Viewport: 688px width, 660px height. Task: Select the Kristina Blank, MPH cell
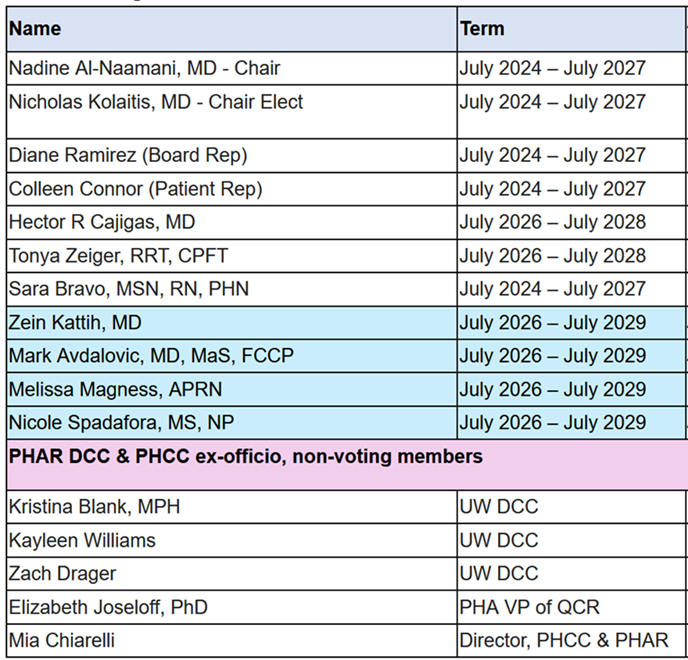232,507
